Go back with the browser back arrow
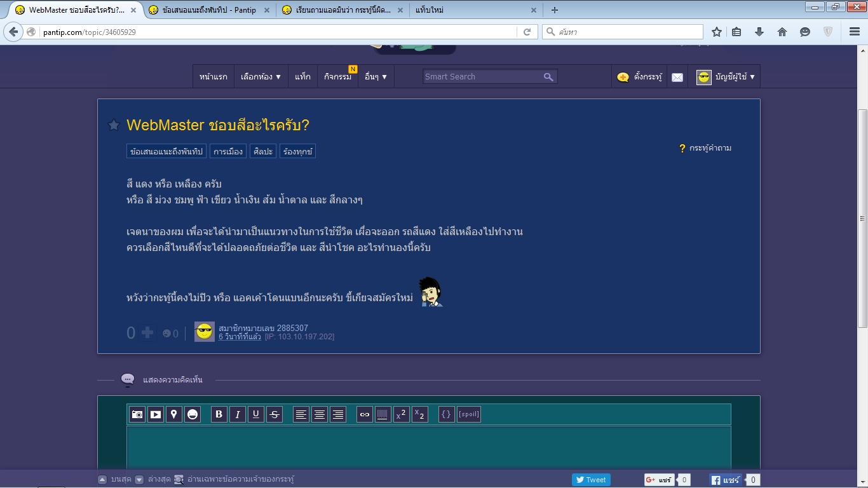Viewport: 868px width, 488px height. (x=13, y=32)
